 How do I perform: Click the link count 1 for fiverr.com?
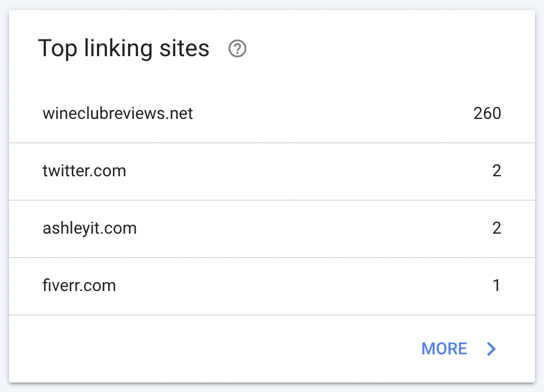click(x=496, y=286)
